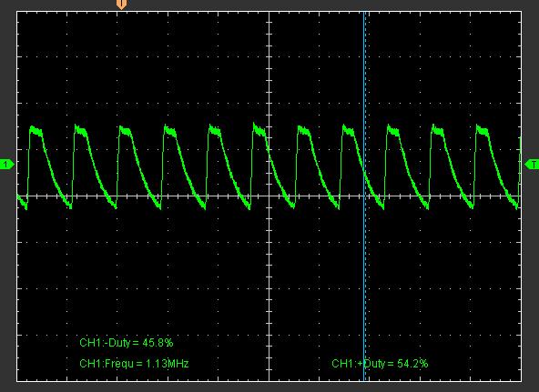This screenshot has width=539, height=392.
Task: Select the blue vertical cursor line
Action: point(363,196)
